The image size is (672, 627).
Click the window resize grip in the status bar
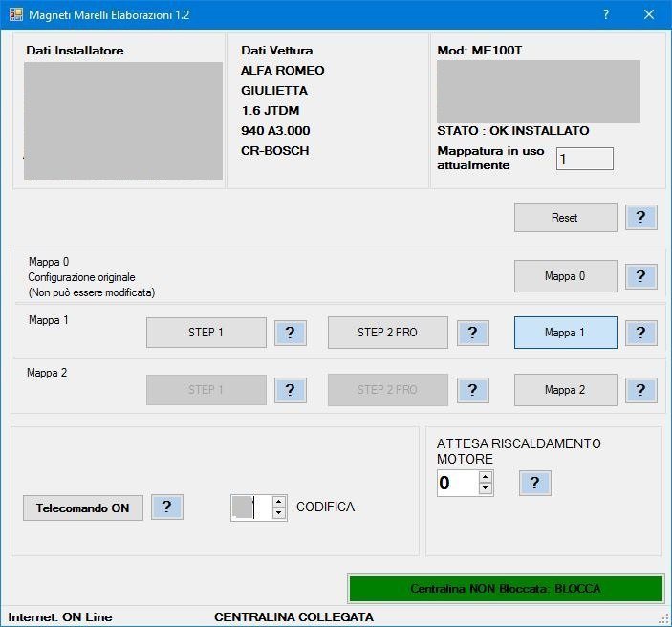click(x=664, y=618)
